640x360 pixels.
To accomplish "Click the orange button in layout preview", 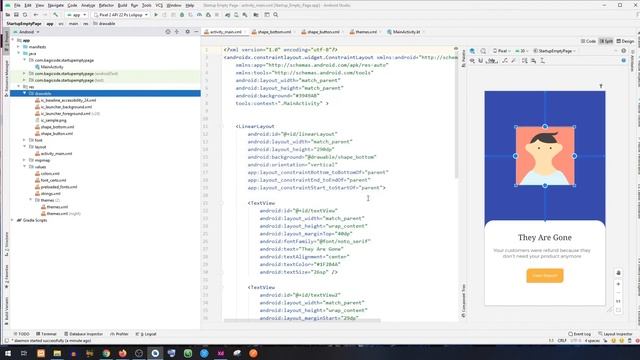I will 545,276.
